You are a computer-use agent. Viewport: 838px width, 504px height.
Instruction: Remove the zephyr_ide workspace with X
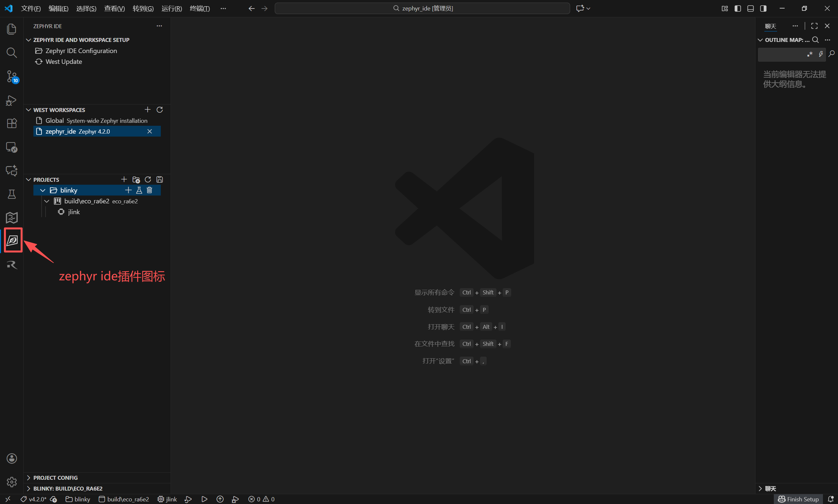(x=149, y=131)
